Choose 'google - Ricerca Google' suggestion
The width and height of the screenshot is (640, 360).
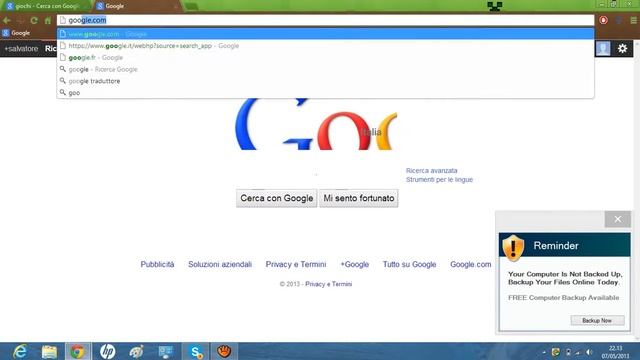tap(325, 69)
